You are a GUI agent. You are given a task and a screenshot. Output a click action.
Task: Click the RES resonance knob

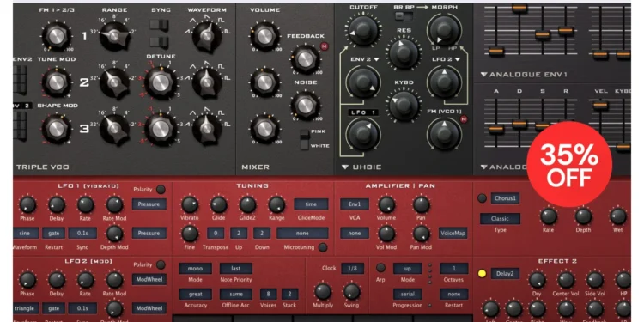(404, 53)
